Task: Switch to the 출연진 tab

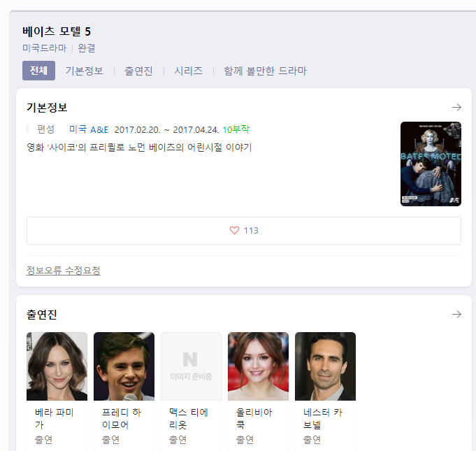Action: tap(138, 71)
